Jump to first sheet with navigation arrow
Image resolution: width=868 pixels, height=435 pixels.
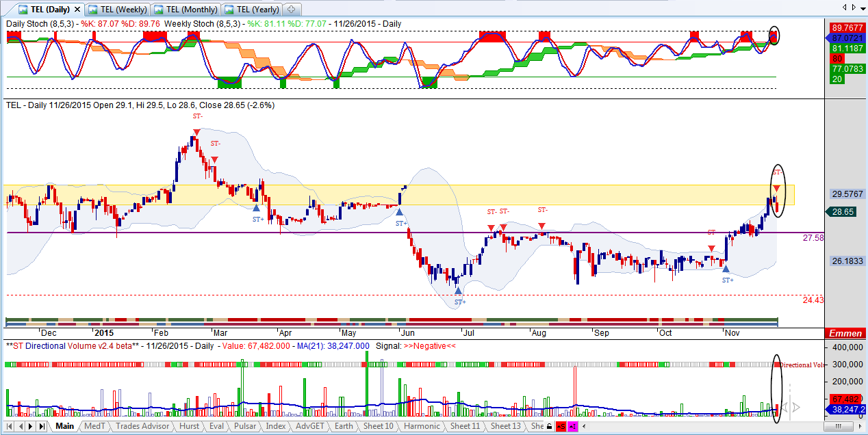point(9,426)
